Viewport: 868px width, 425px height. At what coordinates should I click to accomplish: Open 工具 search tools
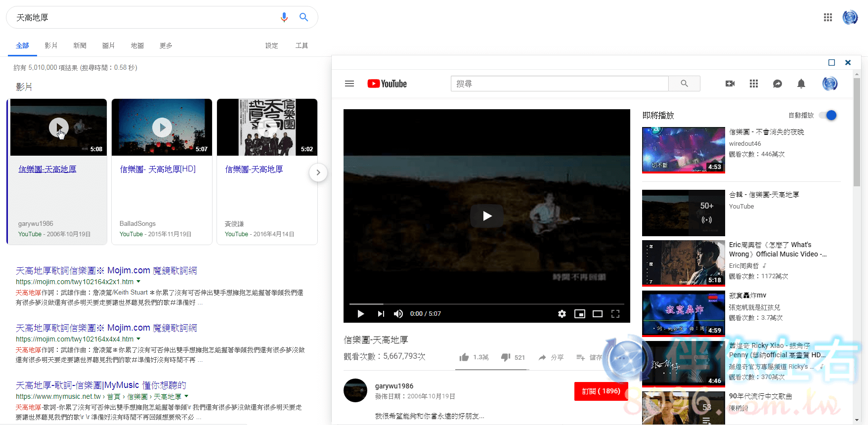coord(302,45)
